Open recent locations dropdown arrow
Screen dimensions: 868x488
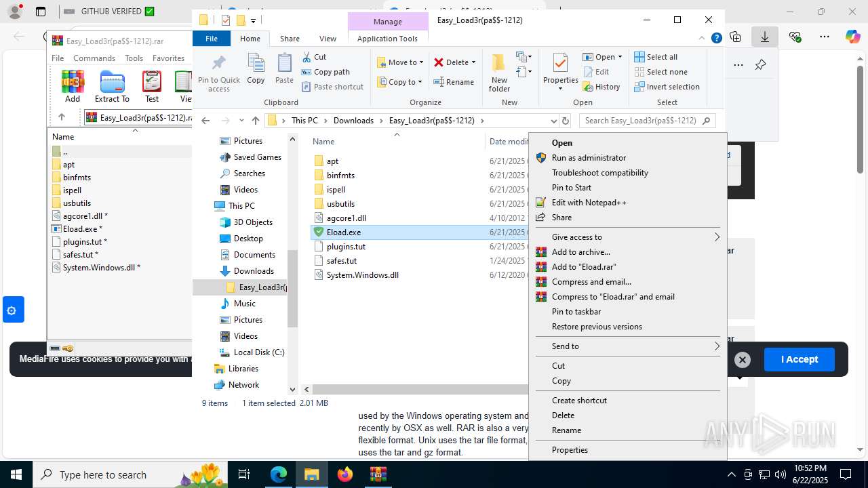tap(241, 121)
